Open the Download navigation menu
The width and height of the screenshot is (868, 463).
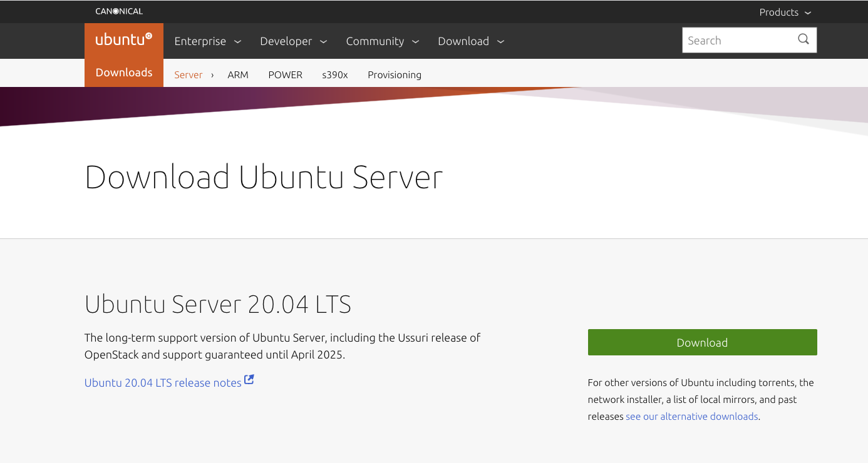pyautogui.click(x=471, y=41)
